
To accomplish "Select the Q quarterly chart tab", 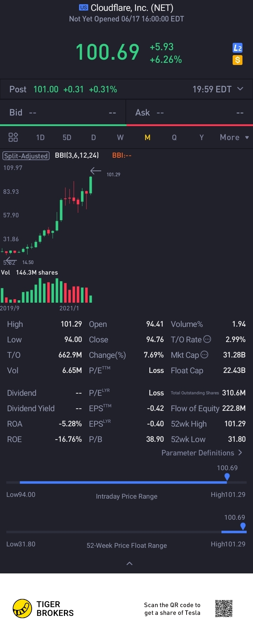I will 174,137.
